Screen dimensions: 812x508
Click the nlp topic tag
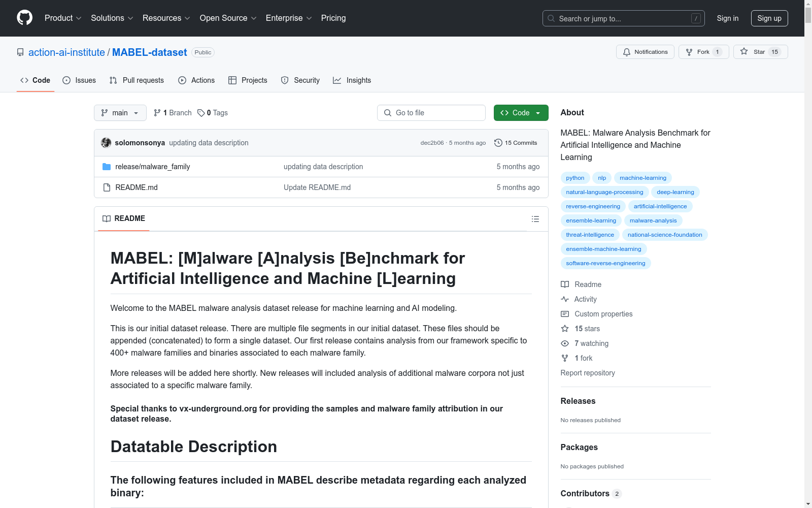click(602, 178)
